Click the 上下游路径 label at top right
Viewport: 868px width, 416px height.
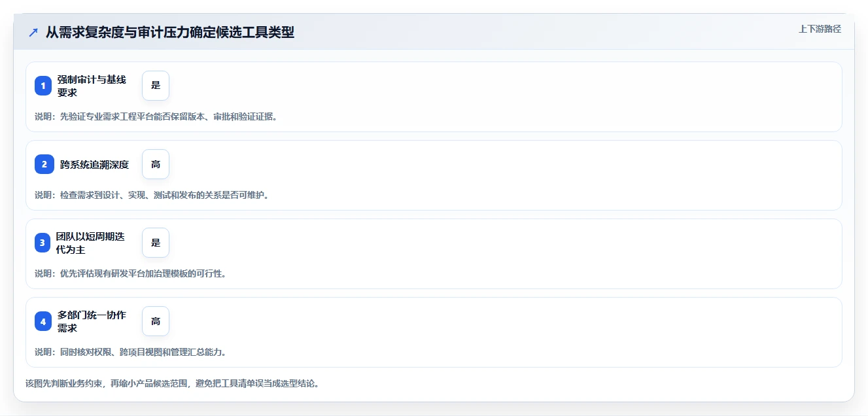820,29
